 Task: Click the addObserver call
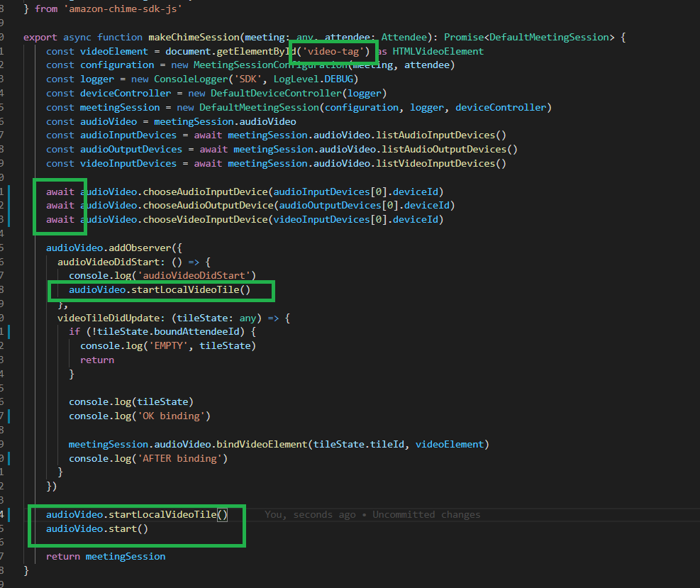pos(140,248)
